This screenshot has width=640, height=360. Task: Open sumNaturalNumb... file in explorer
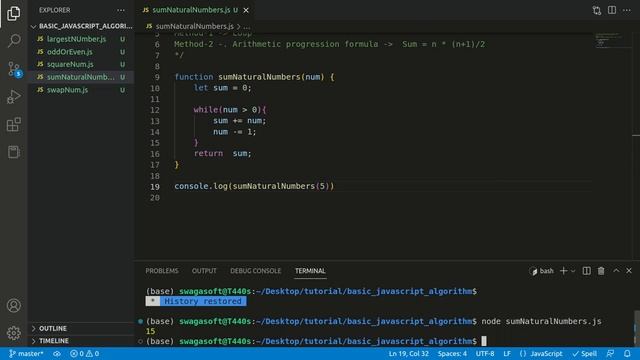(81, 77)
